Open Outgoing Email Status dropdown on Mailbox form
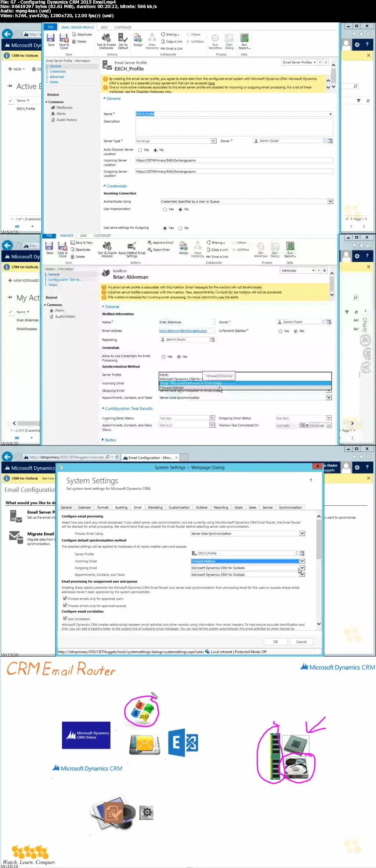This screenshot has width=376, height=868. click(x=329, y=418)
